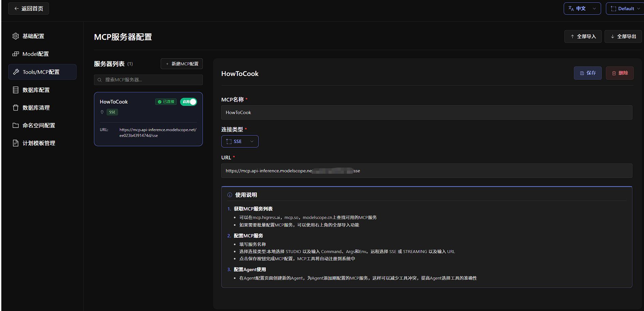Click the server count (1) label
The image size is (644, 311).
(130, 64)
